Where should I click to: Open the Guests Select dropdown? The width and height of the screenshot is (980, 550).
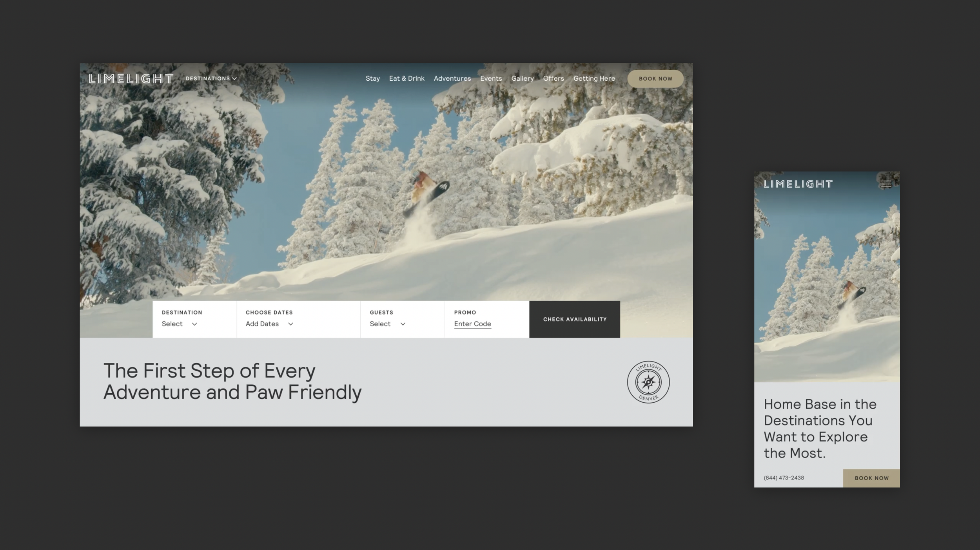[x=387, y=324]
